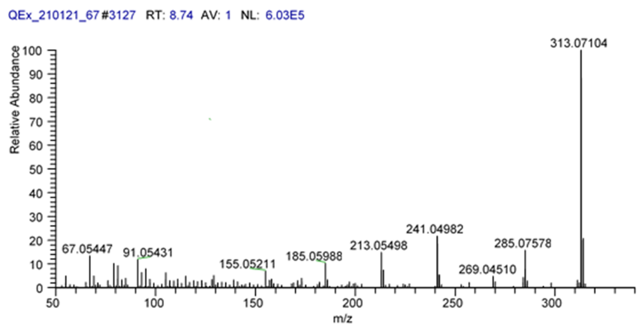
Task: Click the peak label 155.05211
Action: 247,264
